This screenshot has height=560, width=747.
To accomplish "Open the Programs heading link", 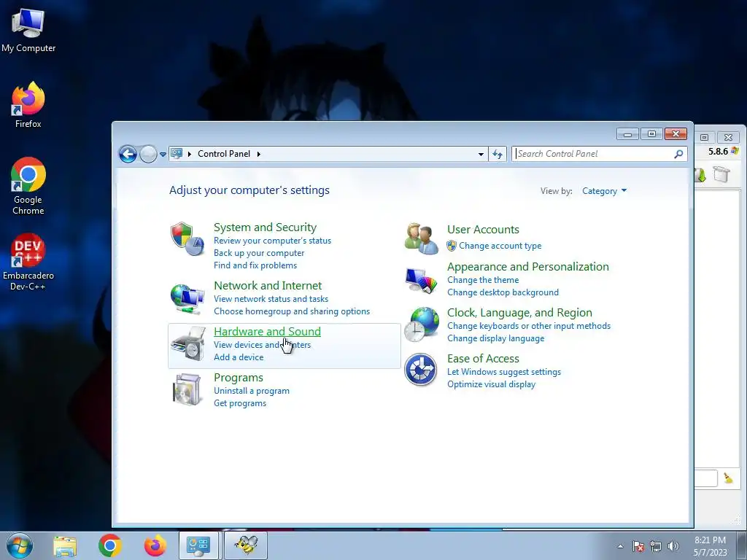I will (x=239, y=378).
